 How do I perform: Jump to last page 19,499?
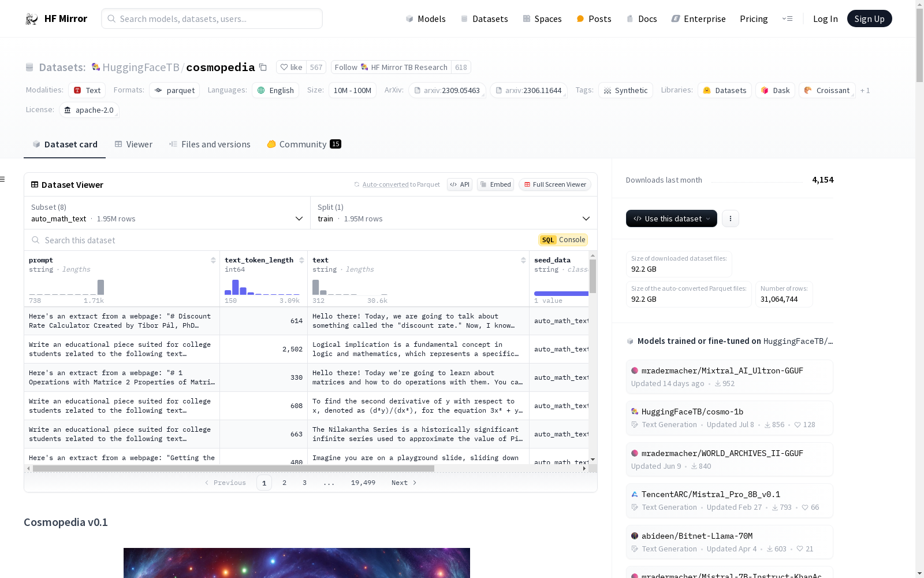point(363,483)
